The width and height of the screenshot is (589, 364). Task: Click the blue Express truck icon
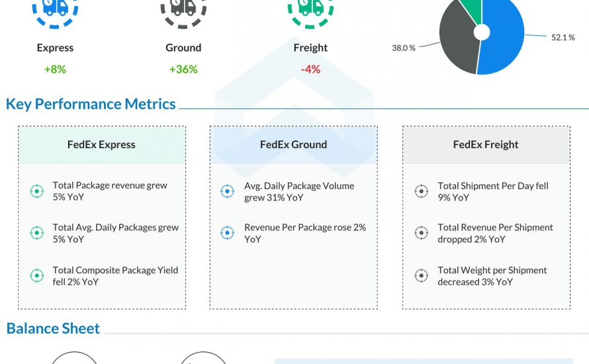tap(55, 8)
